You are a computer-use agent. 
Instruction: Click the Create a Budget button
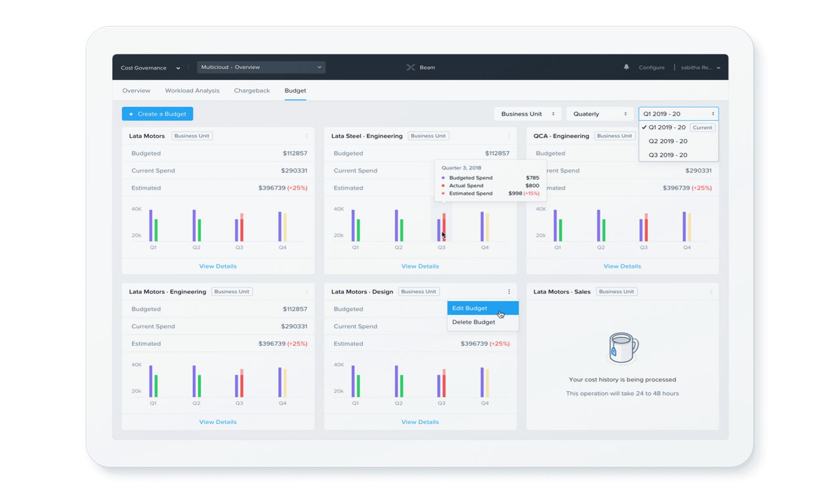pos(157,113)
